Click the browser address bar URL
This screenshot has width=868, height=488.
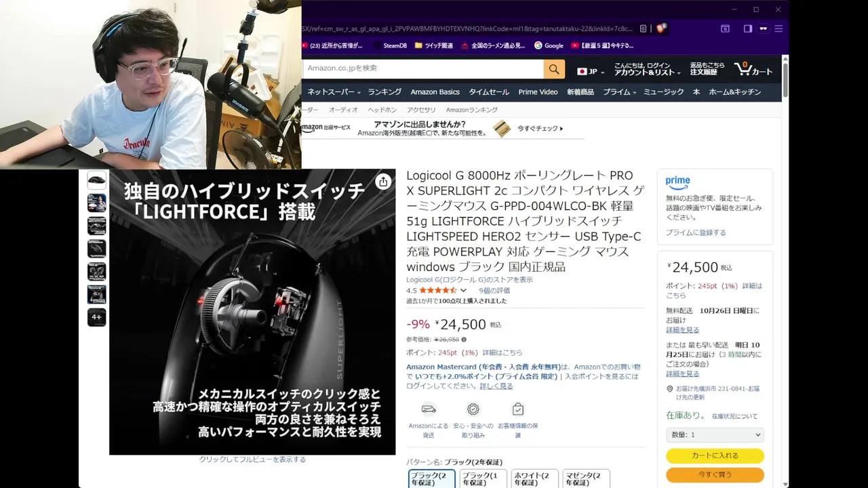tap(468, 29)
